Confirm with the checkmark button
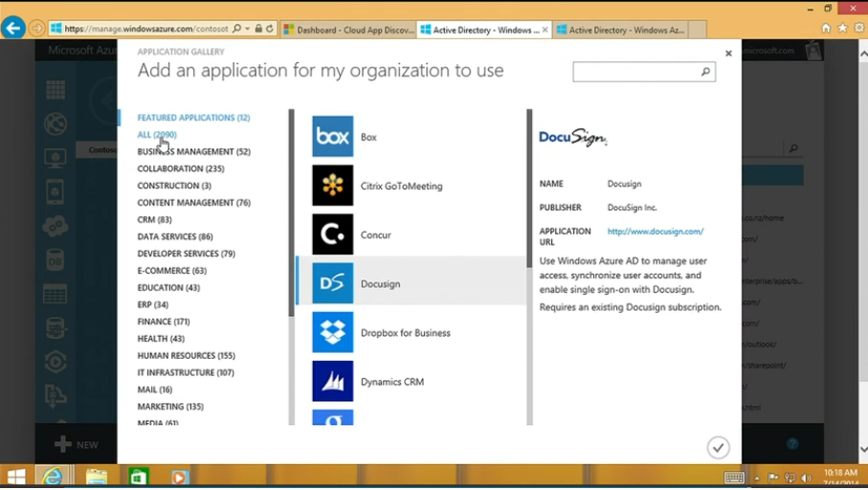Screen dimensions: 868x490 (718, 447)
